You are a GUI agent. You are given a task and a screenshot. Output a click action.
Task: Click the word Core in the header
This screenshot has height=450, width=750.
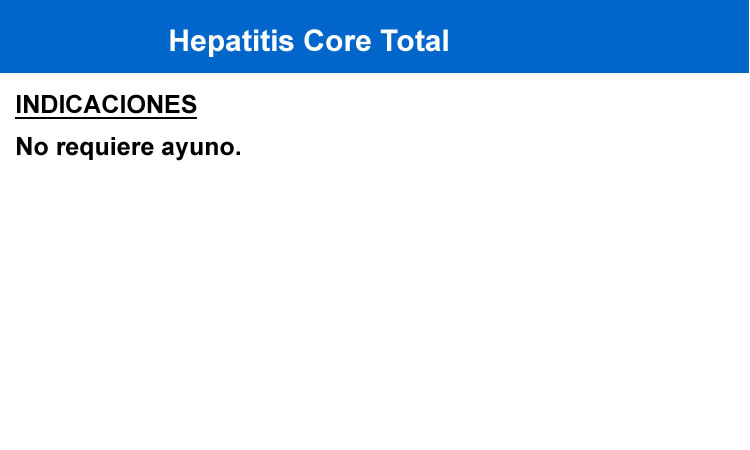(x=337, y=41)
